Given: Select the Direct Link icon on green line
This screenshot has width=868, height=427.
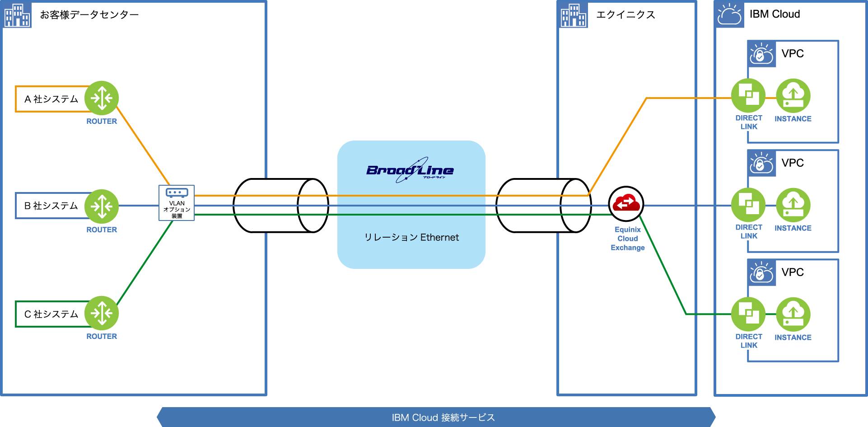Looking at the screenshot, I should (x=748, y=314).
